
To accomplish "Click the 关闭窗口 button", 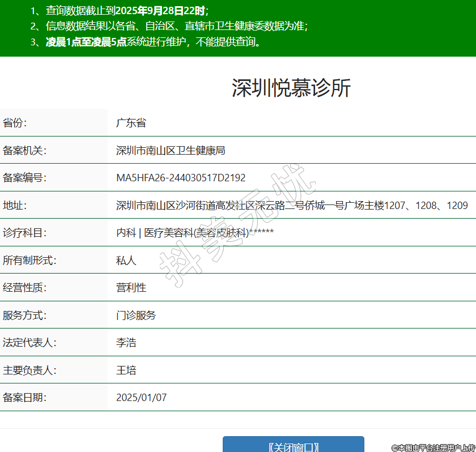I will pos(293,446).
